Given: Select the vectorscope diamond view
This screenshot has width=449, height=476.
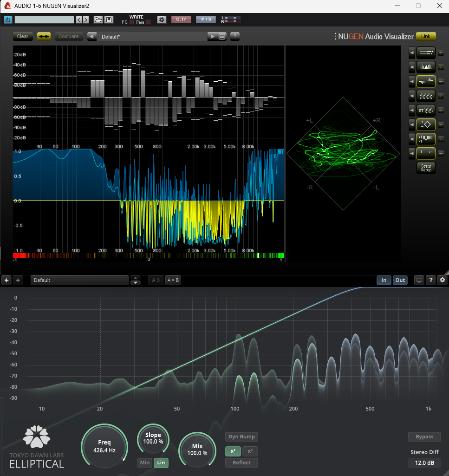Looking at the screenshot, I should coord(426,124).
